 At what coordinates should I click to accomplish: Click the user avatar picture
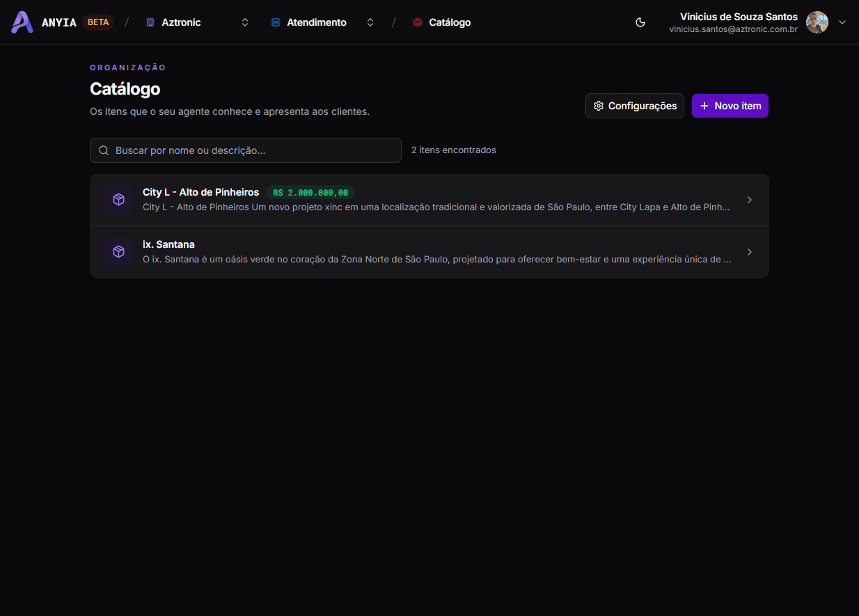817,22
